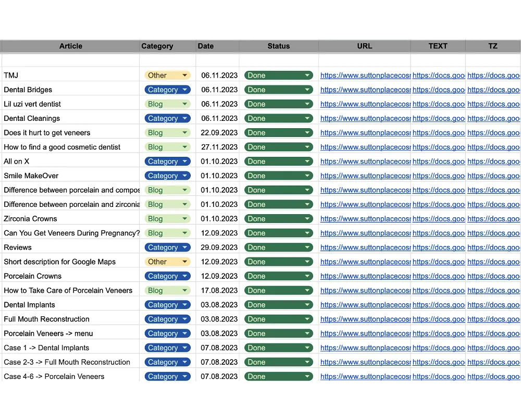Open URL link for TMJ article
Screen dimensions: 521x420
(365, 76)
